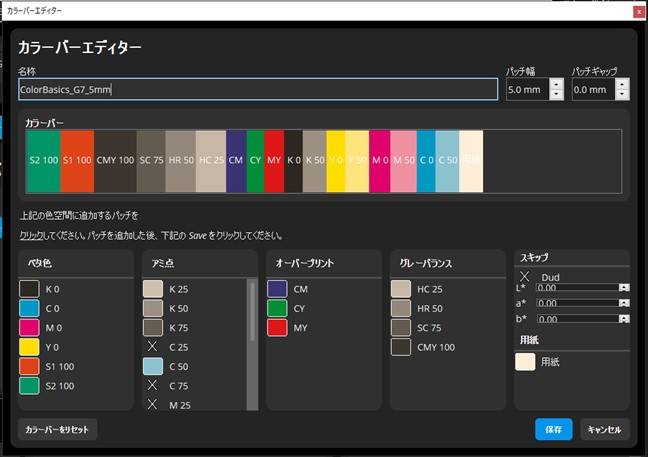This screenshot has height=457, width=648.
Task: Adjust the a* spinner arrows
Action: [x=624, y=303]
